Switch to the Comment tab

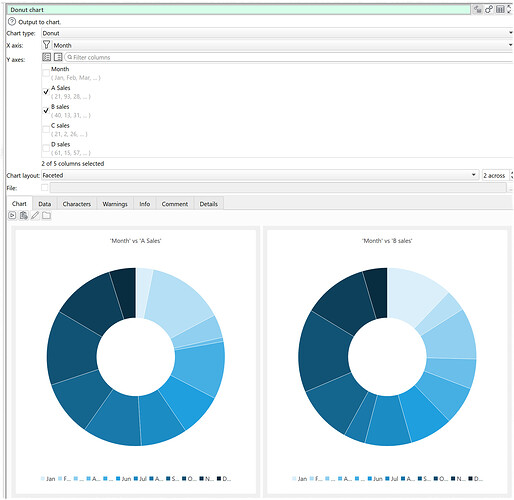pos(175,204)
